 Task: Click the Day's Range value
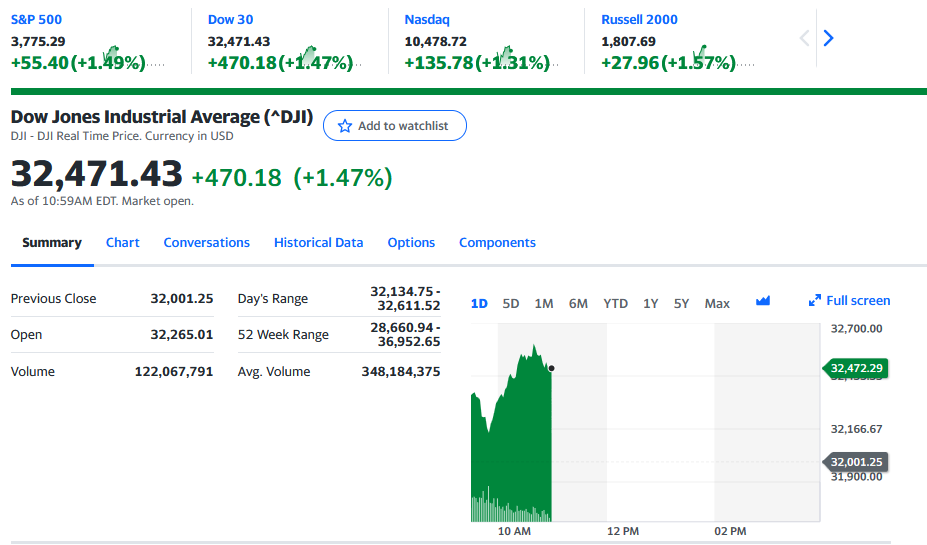(406, 299)
